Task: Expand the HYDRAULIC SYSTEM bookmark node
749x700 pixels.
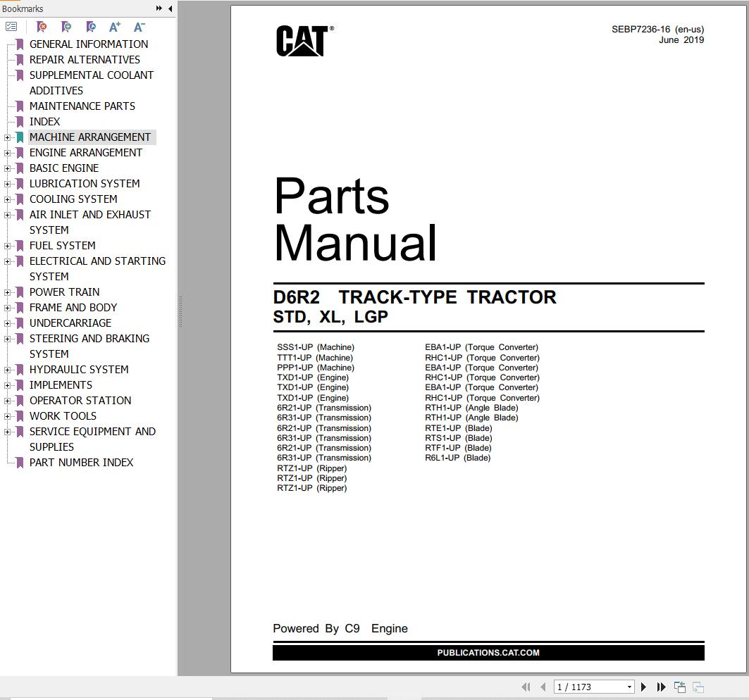Action: tap(7, 370)
